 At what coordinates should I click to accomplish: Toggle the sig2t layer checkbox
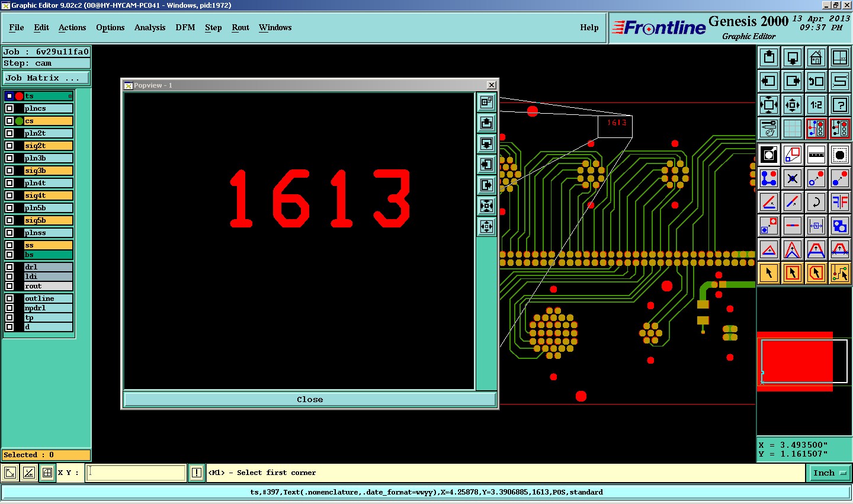tap(9, 146)
